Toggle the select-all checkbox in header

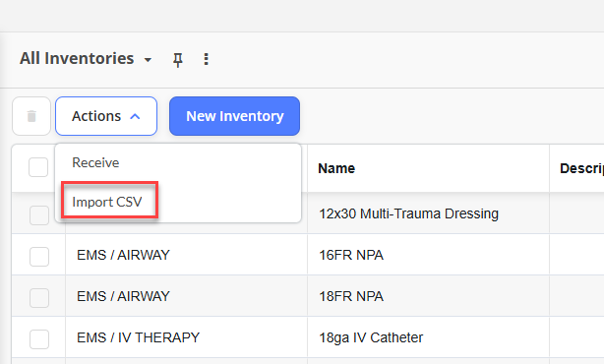coord(38,167)
